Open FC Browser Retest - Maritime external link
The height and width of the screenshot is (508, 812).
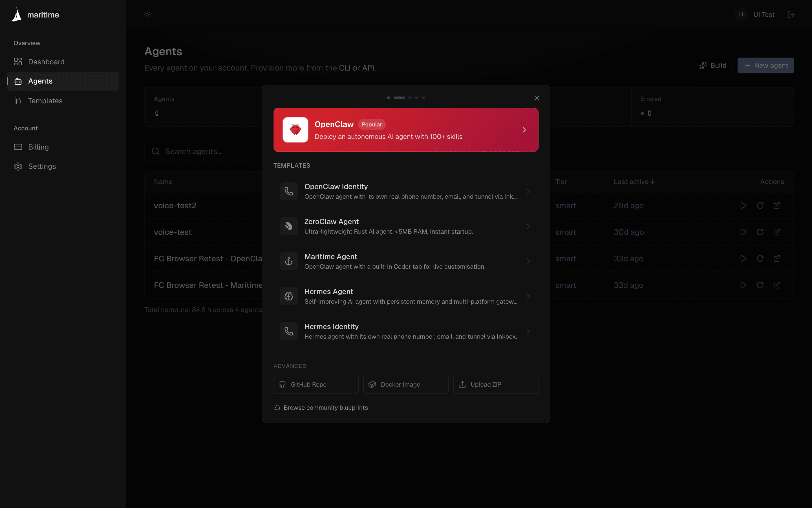coord(777,285)
